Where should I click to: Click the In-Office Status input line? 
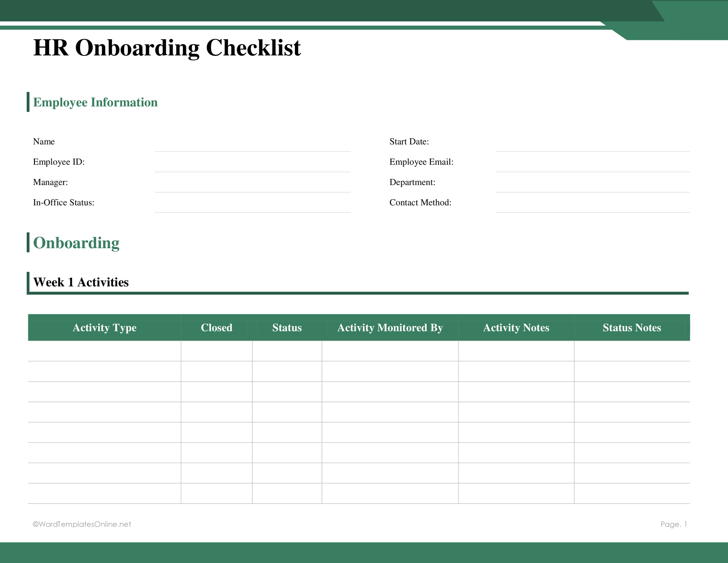tap(252, 203)
